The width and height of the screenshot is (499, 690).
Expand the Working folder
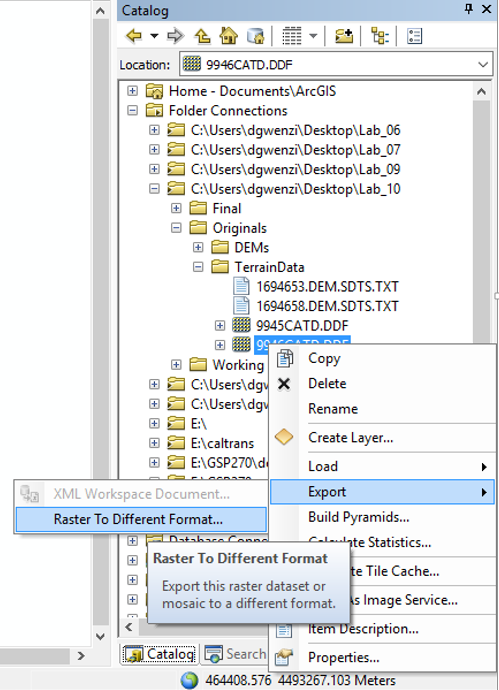pyautogui.click(x=176, y=365)
